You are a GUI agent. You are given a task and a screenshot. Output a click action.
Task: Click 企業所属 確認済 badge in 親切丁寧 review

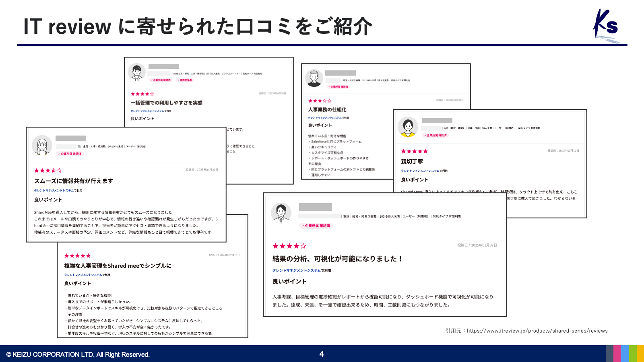click(435, 135)
